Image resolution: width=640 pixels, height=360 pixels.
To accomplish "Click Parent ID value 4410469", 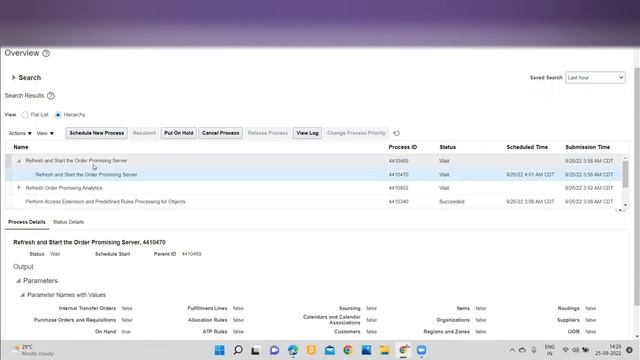I will pyautogui.click(x=191, y=254).
